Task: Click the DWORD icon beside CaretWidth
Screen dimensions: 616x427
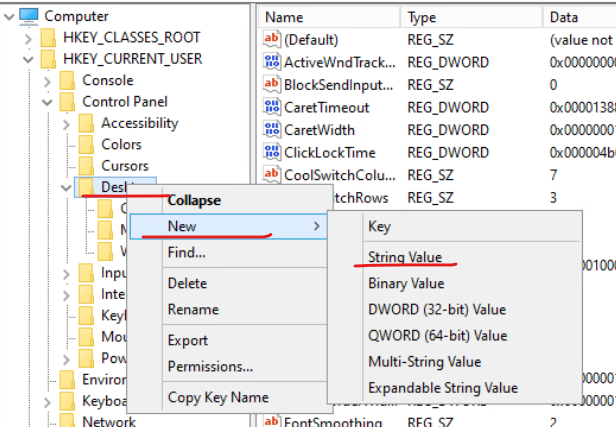Action: click(x=272, y=130)
